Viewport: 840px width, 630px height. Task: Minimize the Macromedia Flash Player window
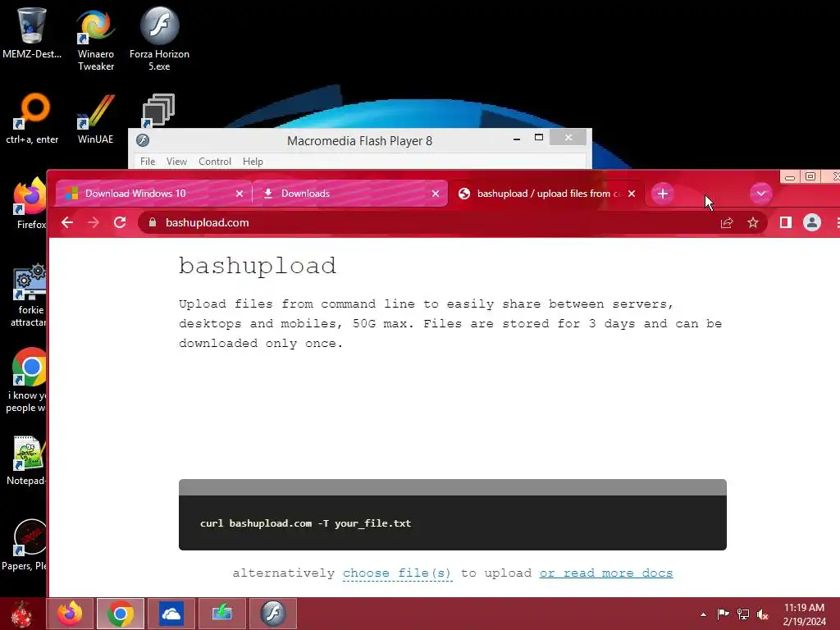517,138
